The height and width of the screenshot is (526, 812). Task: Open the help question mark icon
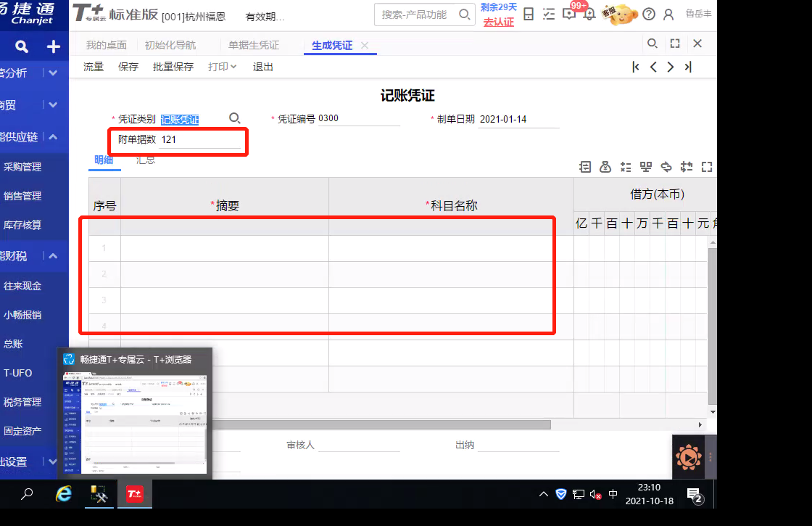(649, 15)
